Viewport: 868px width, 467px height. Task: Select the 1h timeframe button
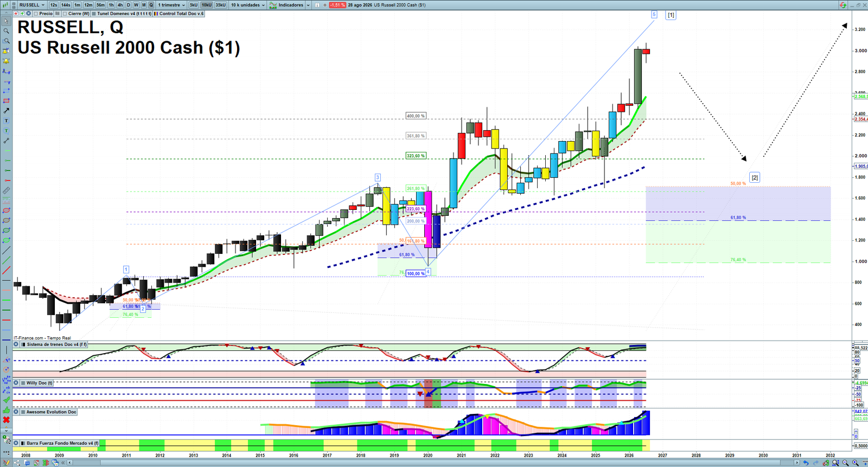111,5
